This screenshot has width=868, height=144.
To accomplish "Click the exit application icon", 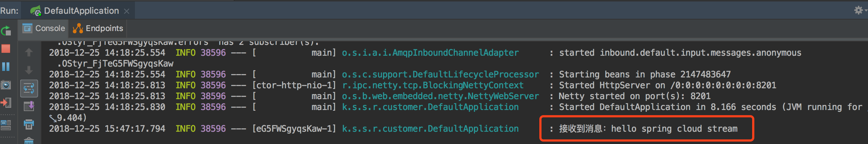I will pos(6,103).
